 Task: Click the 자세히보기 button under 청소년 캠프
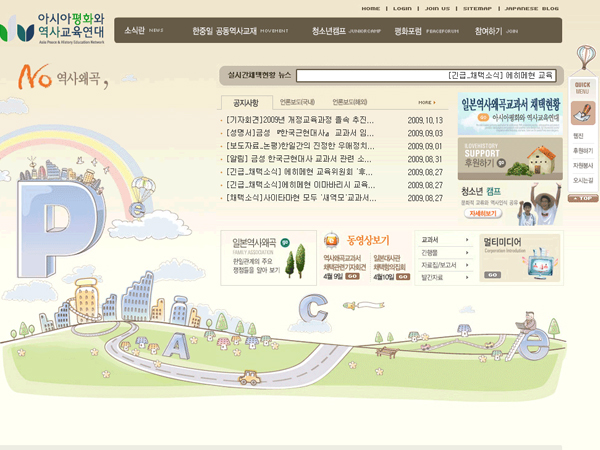pyautogui.click(x=483, y=213)
